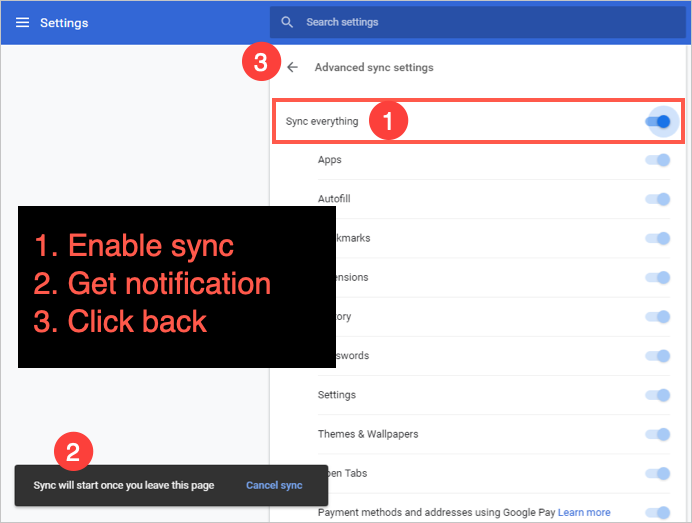This screenshot has height=523, width=692.
Task: Toggle the Google Pay payment methods switch
Action: pyautogui.click(x=658, y=511)
